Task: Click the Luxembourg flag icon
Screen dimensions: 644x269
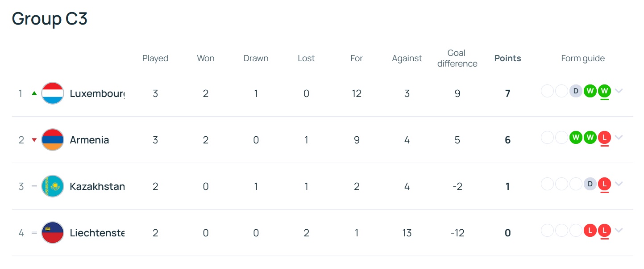Action: [53, 93]
